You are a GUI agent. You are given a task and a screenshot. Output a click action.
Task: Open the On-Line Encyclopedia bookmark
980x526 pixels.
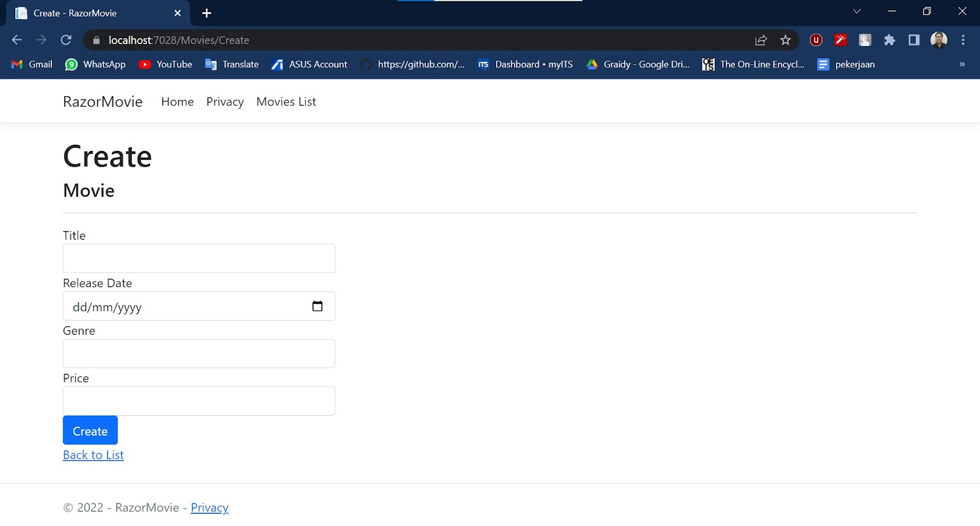click(x=753, y=64)
